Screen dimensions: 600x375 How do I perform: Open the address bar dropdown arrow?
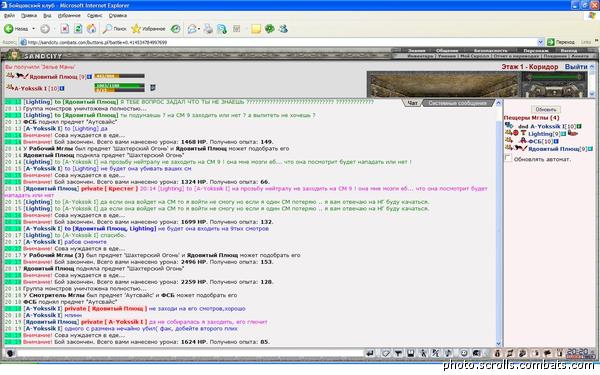click(x=540, y=42)
